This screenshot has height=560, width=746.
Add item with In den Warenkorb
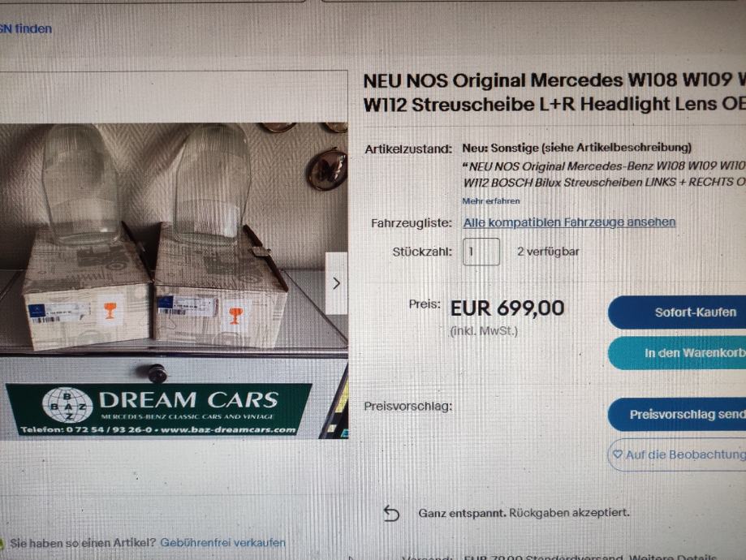point(677,353)
